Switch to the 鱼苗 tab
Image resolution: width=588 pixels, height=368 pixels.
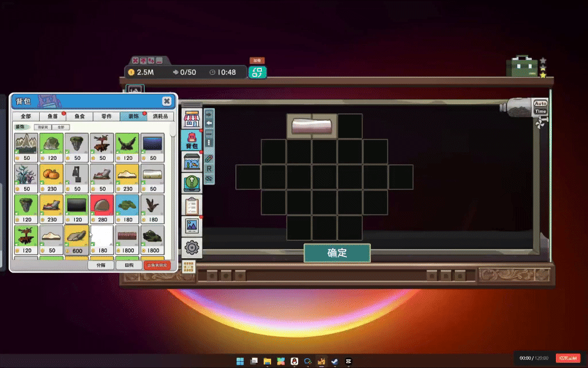tap(52, 116)
